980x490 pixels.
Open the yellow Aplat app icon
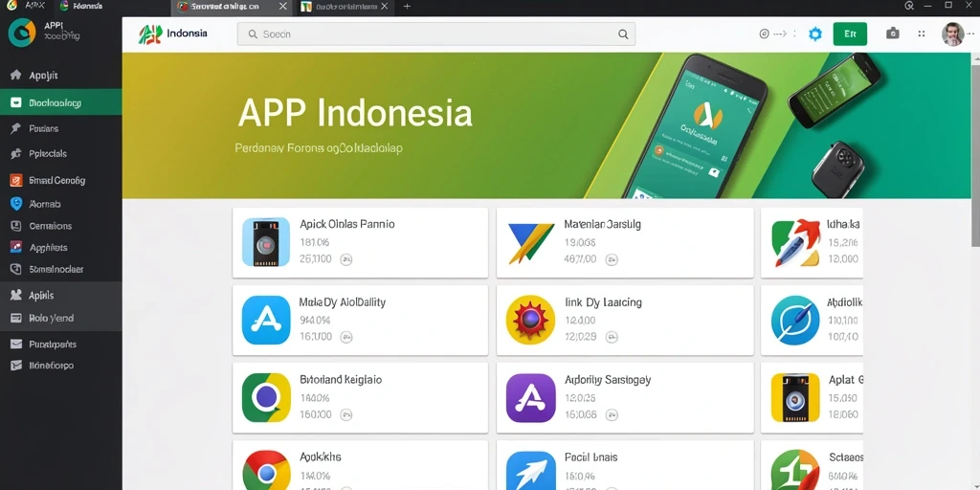(x=794, y=397)
